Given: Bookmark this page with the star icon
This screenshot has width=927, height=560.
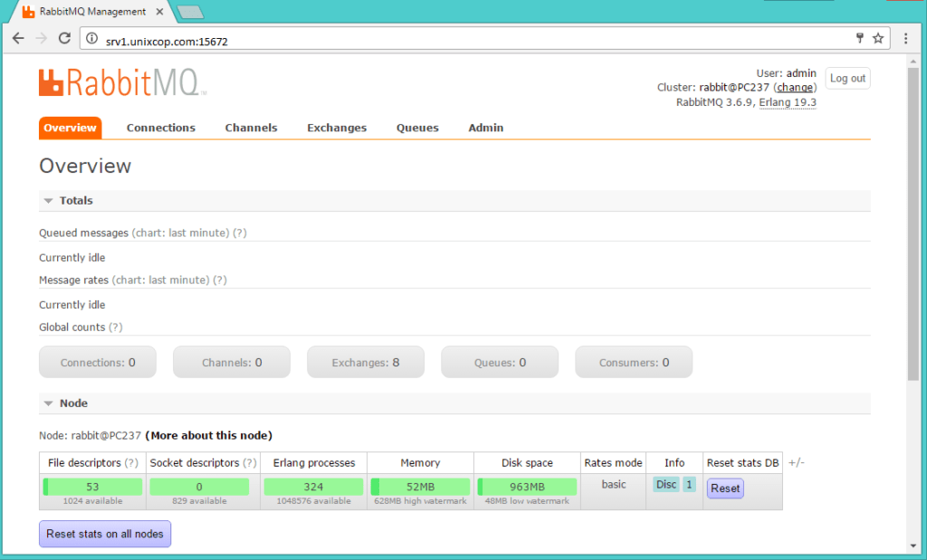Looking at the screenshot, I should click(x=878, y=38).
